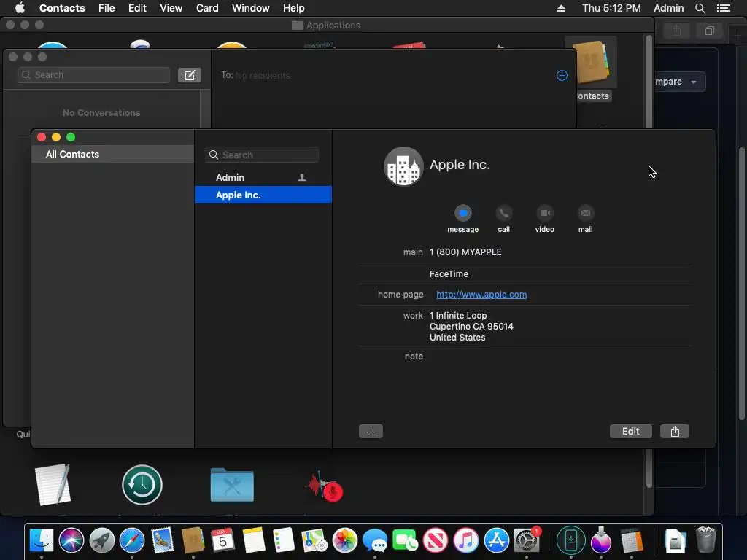Click the add recipient plus icon in Messages

coord(562,75)
